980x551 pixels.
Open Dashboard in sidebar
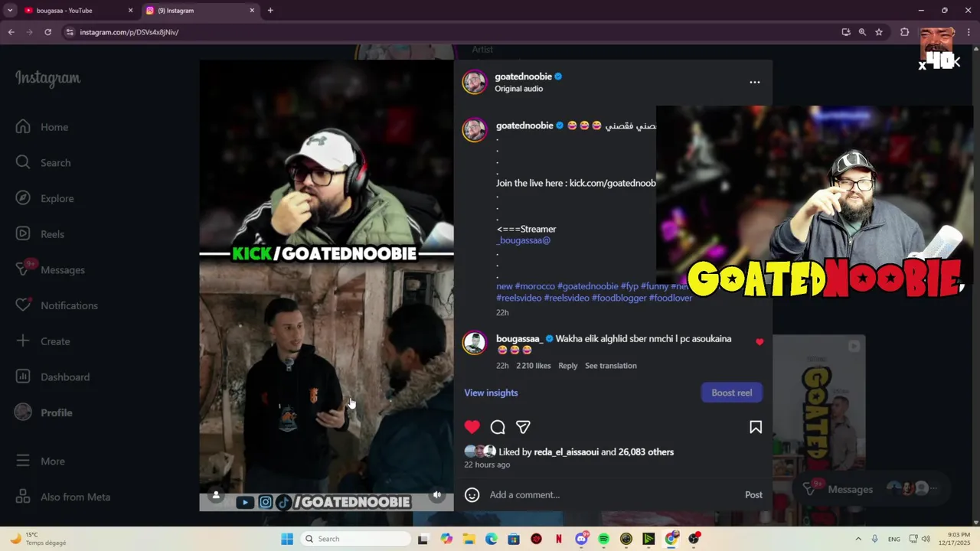point(54,377)
